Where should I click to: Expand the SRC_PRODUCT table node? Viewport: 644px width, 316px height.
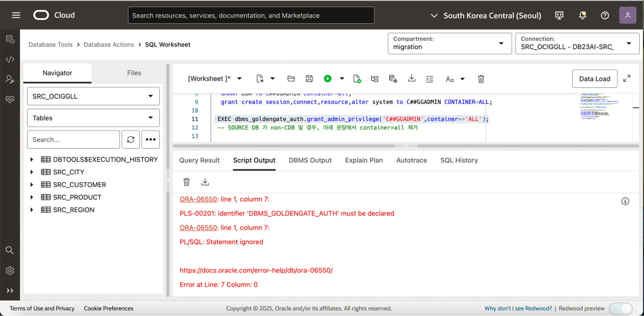(32, 197)
